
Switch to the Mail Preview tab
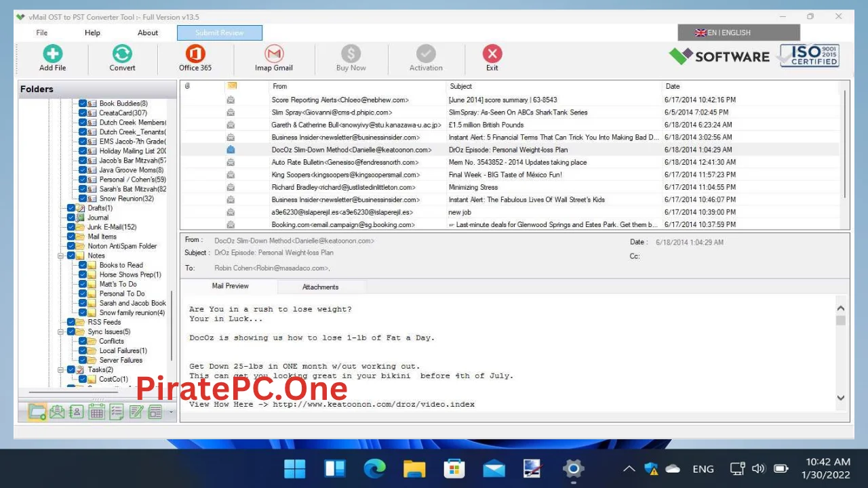pos(230,286)
